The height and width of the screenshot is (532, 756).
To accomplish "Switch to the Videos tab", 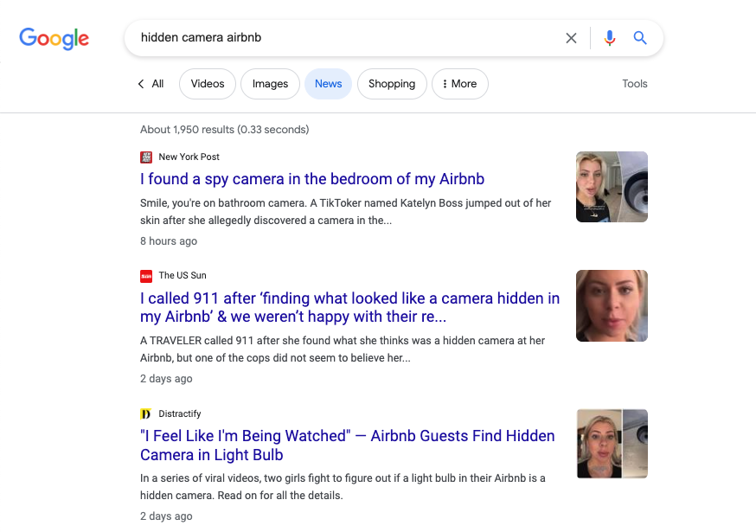I will (208, 84).
